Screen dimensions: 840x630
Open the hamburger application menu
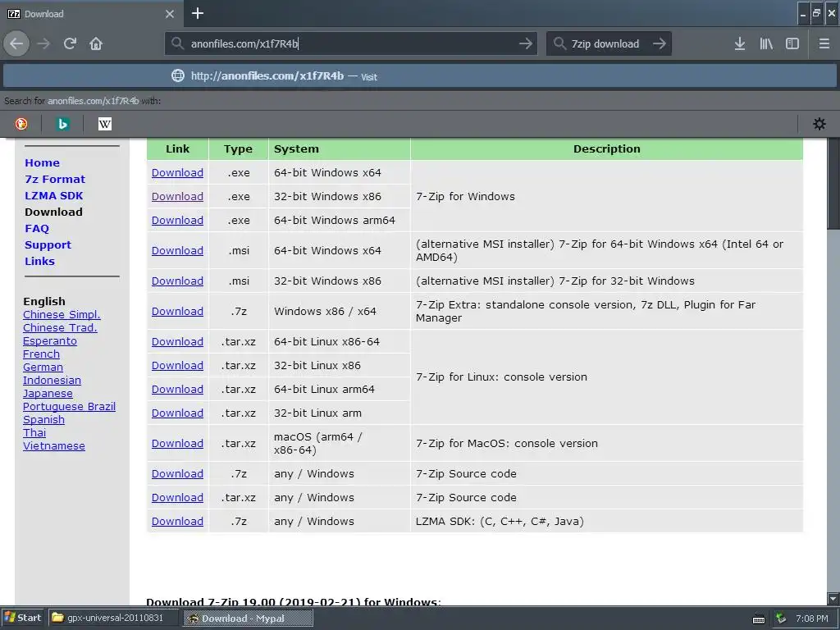click(x=824, y=43)
